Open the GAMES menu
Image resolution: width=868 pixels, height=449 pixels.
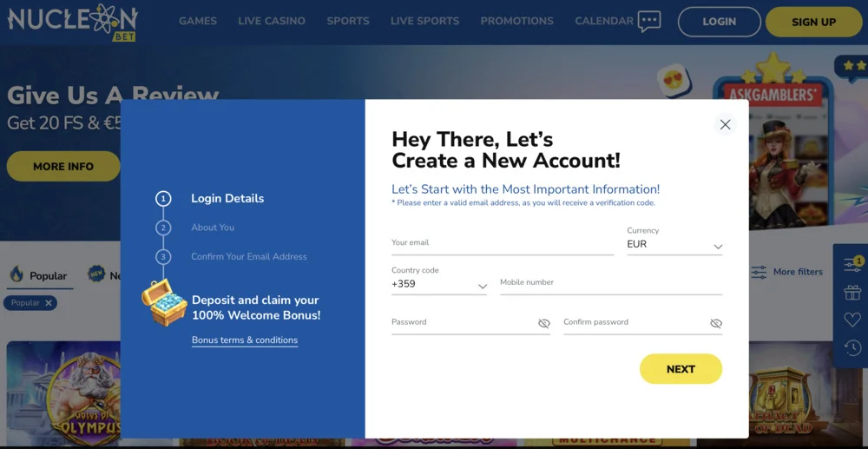point(198,21)
